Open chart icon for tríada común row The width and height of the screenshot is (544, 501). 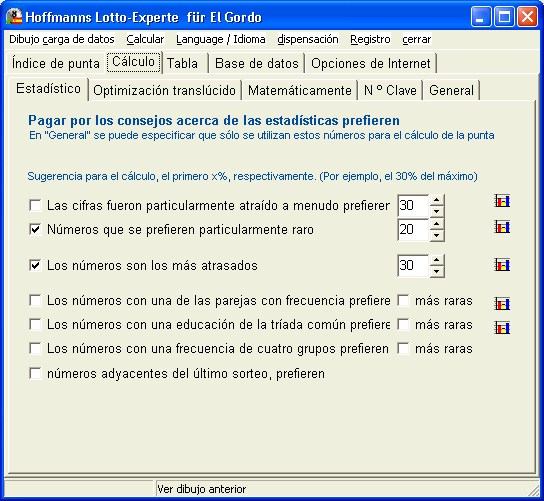pyautogui.click(x=502, y=327)
